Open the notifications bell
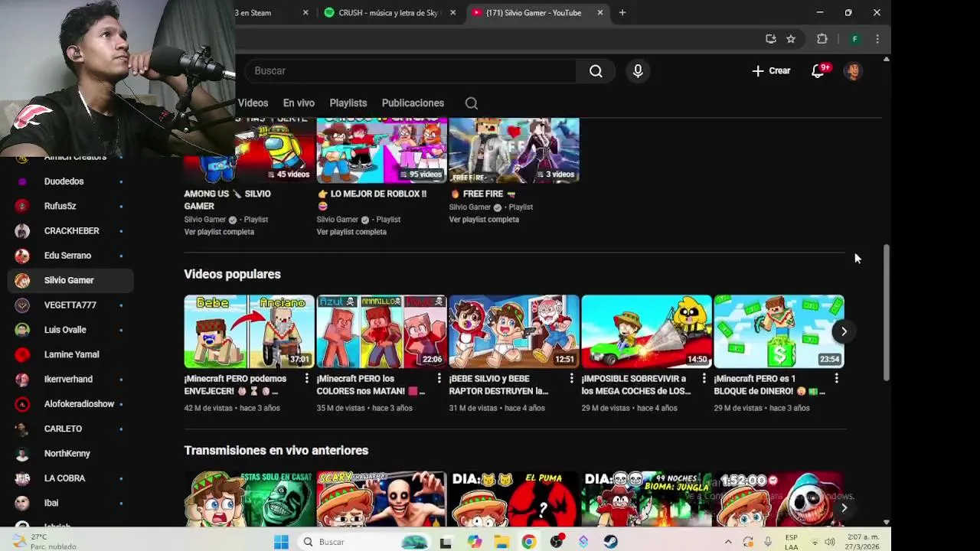 click(x=818, y=70)
